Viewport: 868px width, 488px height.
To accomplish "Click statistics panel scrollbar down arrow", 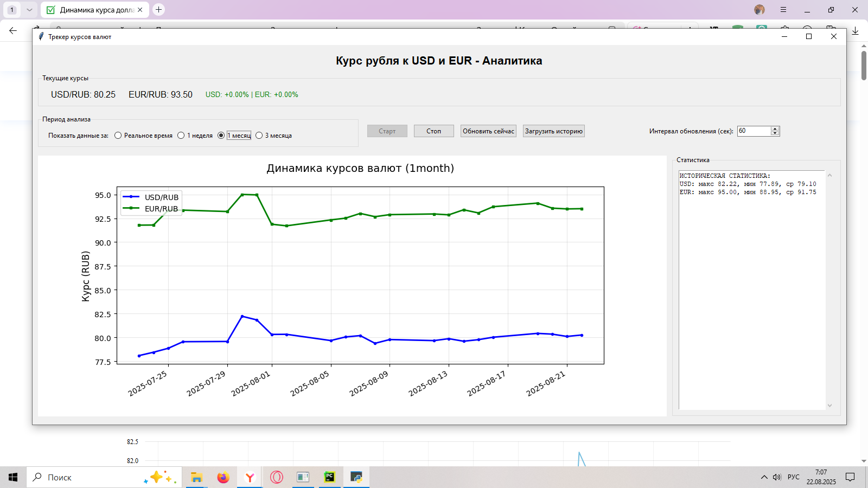I will pos(829,406).
